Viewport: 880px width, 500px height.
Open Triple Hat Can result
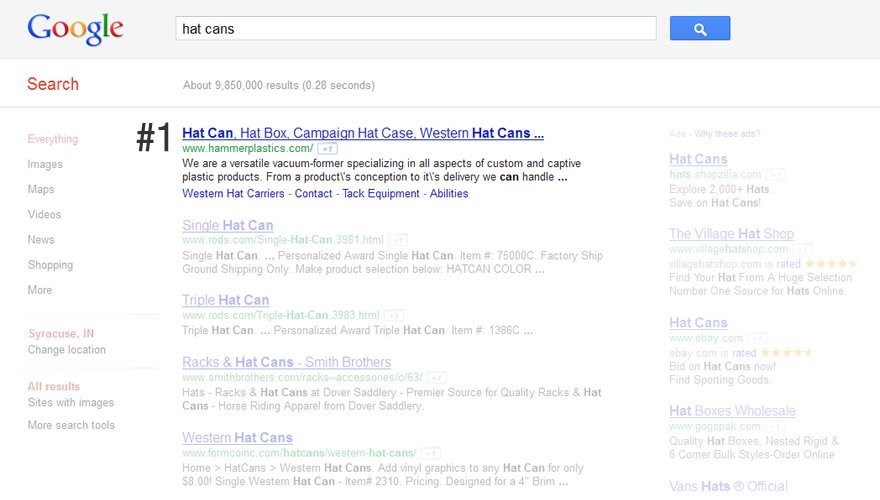(226, 300)
